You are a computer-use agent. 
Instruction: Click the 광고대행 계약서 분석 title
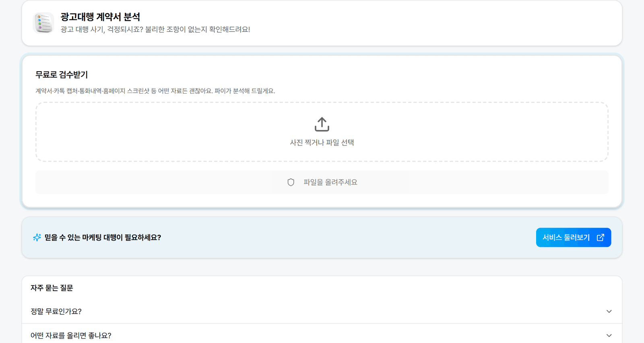(x=100, y=17)
